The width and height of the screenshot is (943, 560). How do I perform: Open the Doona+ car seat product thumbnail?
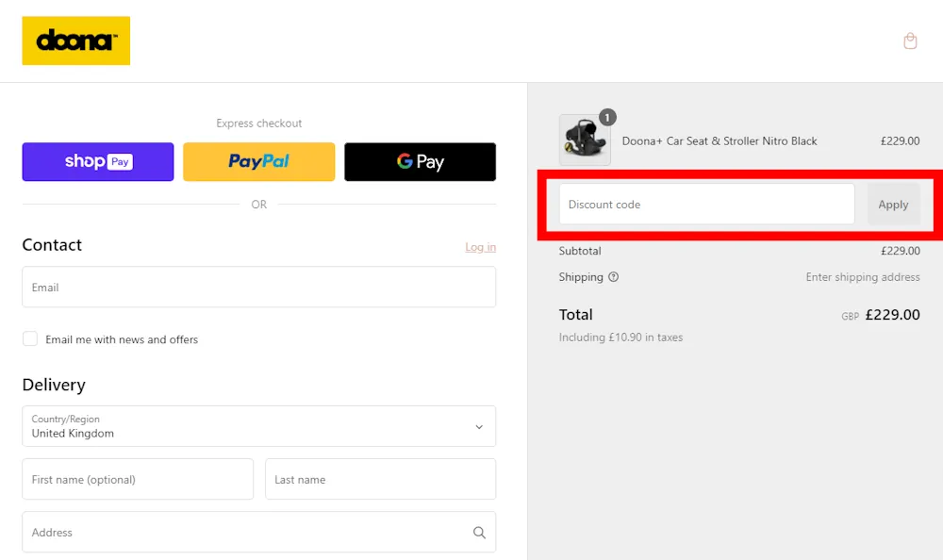[585, 140]
